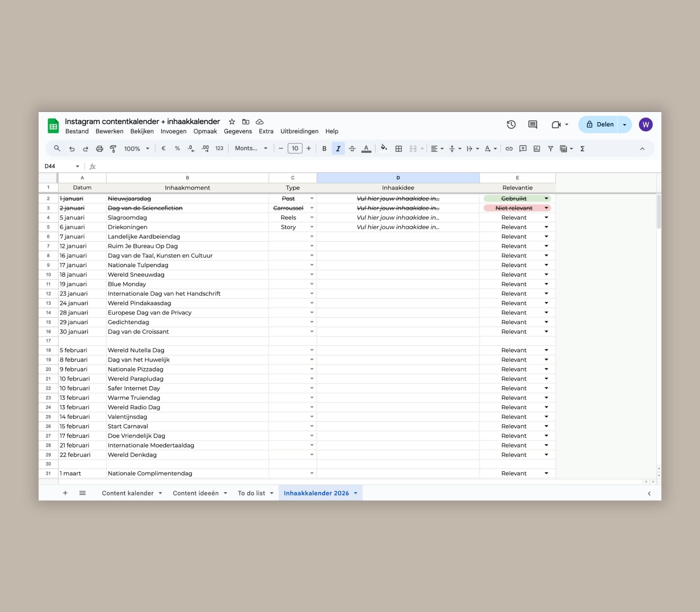This screenshot has width=700, height=612.
Task: Click the Delen share button
Action: (x=600, y=124)
